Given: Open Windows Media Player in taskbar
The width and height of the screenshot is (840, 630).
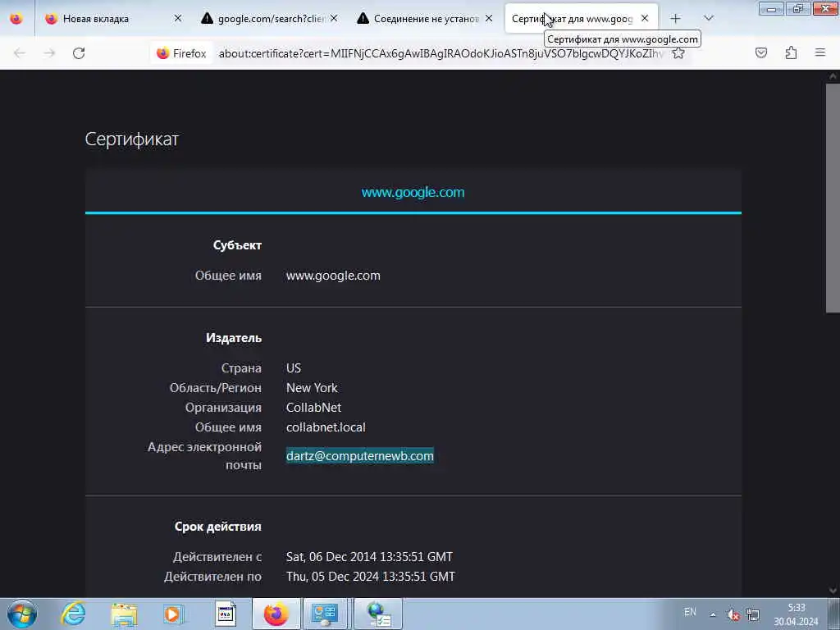Looking at the screenshot, I should tap(174, 614).
